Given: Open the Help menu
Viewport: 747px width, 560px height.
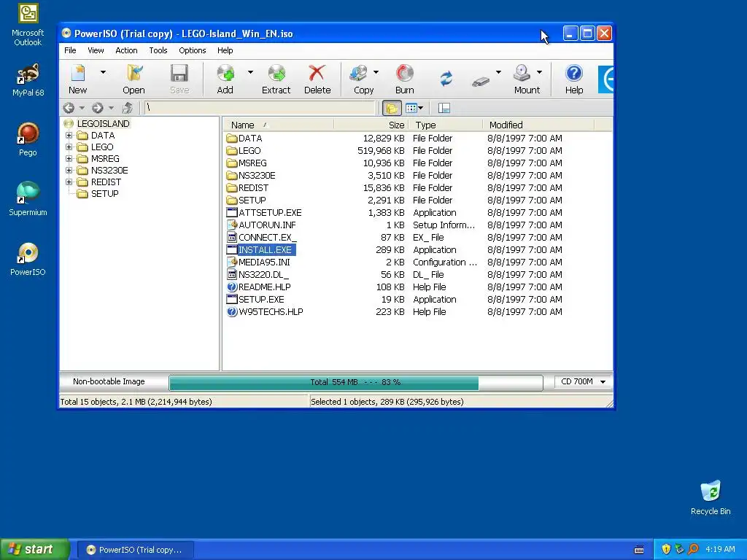Looking at the screenshot, I should (x=225, y=50).
